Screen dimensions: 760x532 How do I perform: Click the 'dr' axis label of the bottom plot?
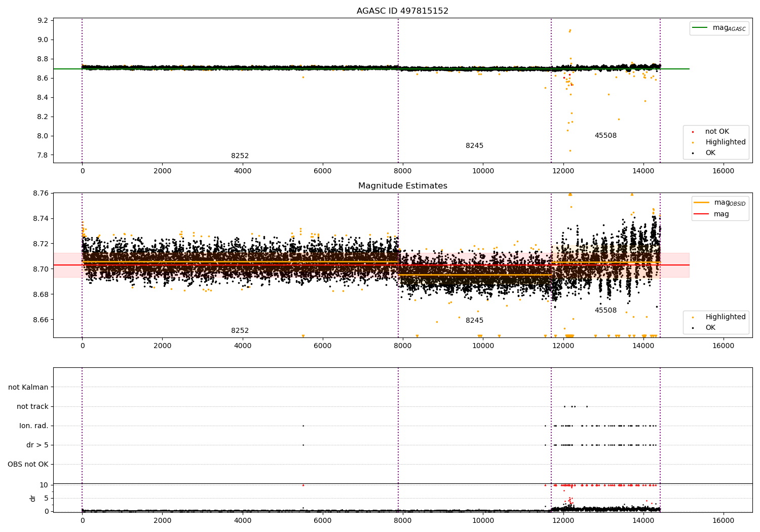(33, 498)
